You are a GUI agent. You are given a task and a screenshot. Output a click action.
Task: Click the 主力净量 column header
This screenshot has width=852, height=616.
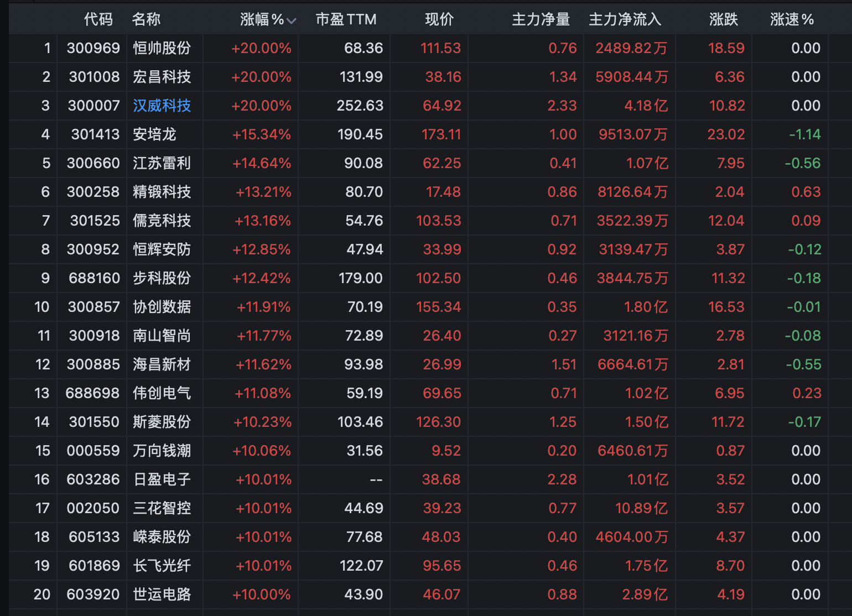(541, 19)
